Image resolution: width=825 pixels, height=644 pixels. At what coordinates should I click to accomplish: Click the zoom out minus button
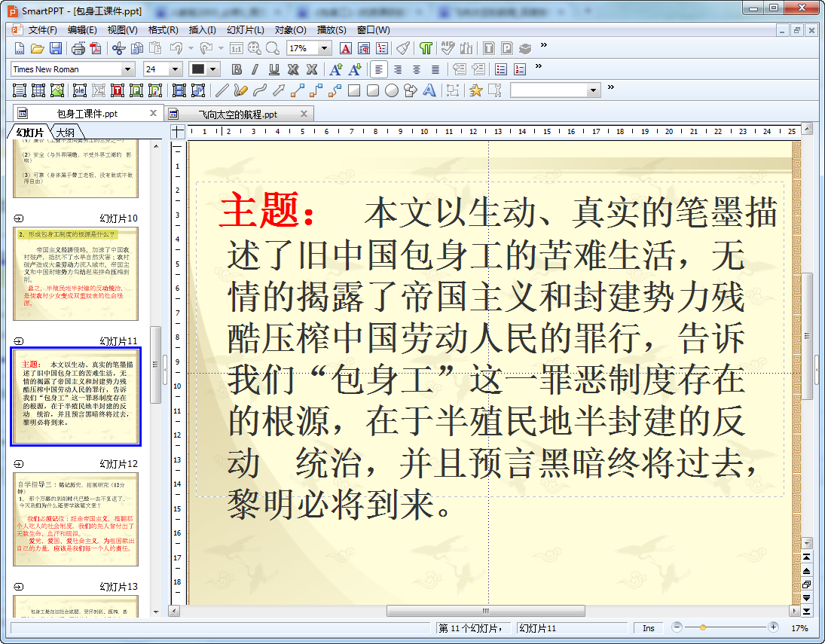(677, 627)
